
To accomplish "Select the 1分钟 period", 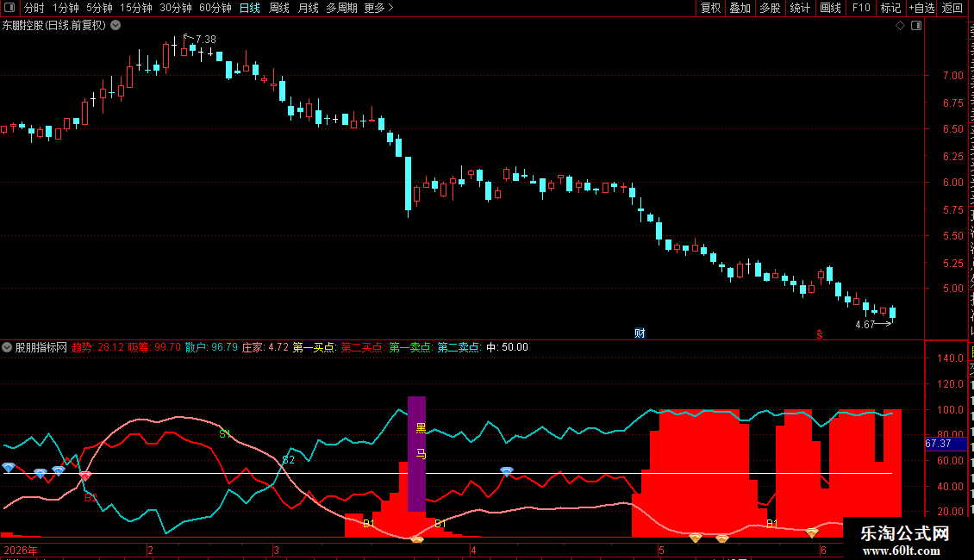I will 66,8.
